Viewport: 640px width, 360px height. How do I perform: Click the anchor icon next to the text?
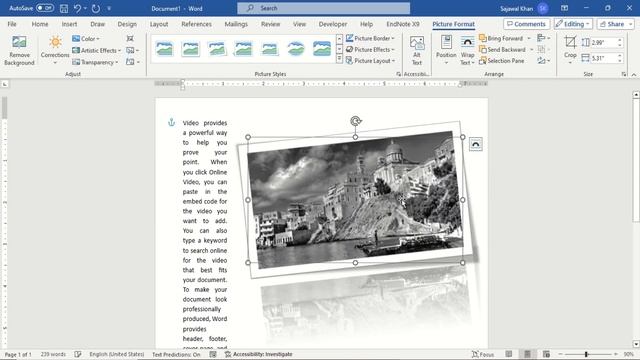click(171, 122)
